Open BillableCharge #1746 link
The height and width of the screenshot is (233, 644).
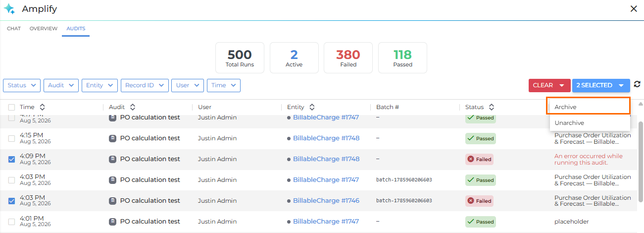(326, 201)
